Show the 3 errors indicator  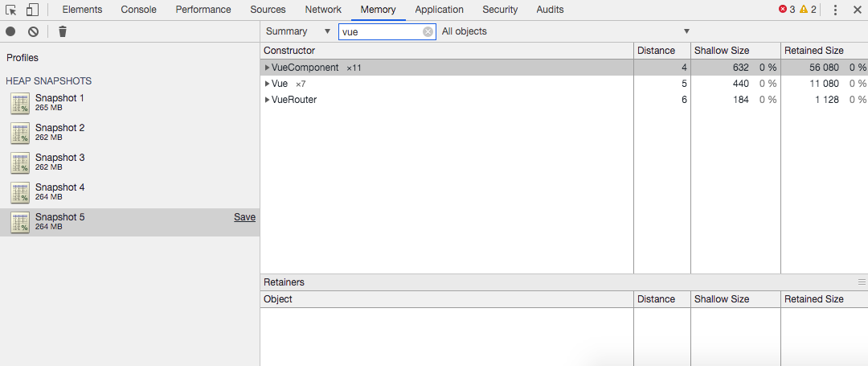pyautogui.click(x=786, y=10)
